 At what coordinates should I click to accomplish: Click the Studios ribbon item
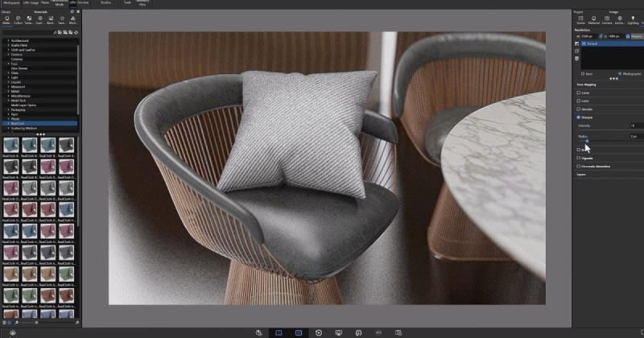(x=106, y=2)
